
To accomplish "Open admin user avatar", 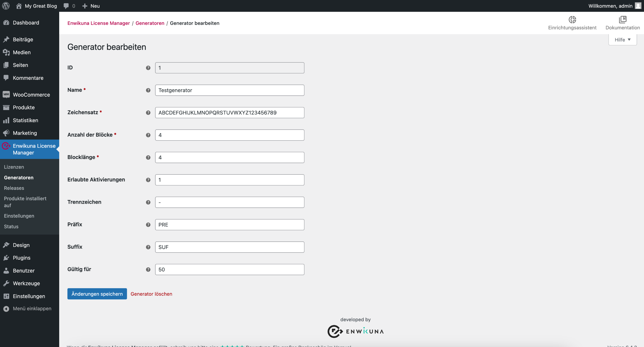I will pos(638,6).
